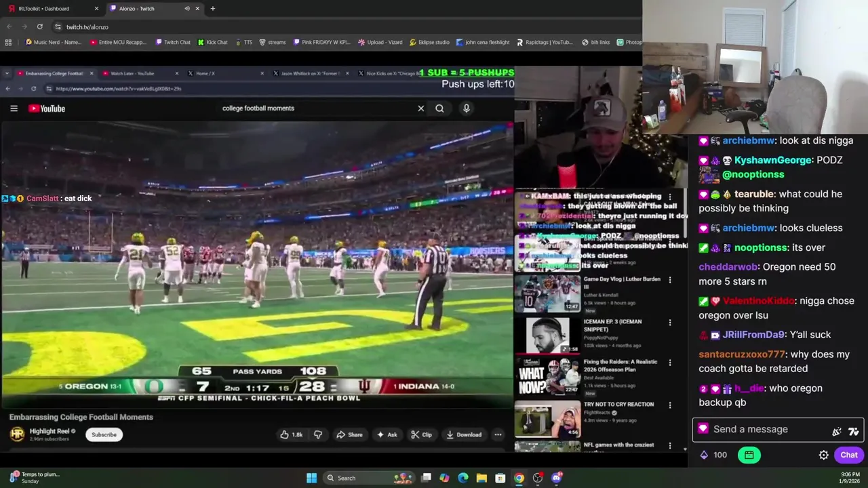Open the Highlight Reel channel avatar

(x=17, y=434)
